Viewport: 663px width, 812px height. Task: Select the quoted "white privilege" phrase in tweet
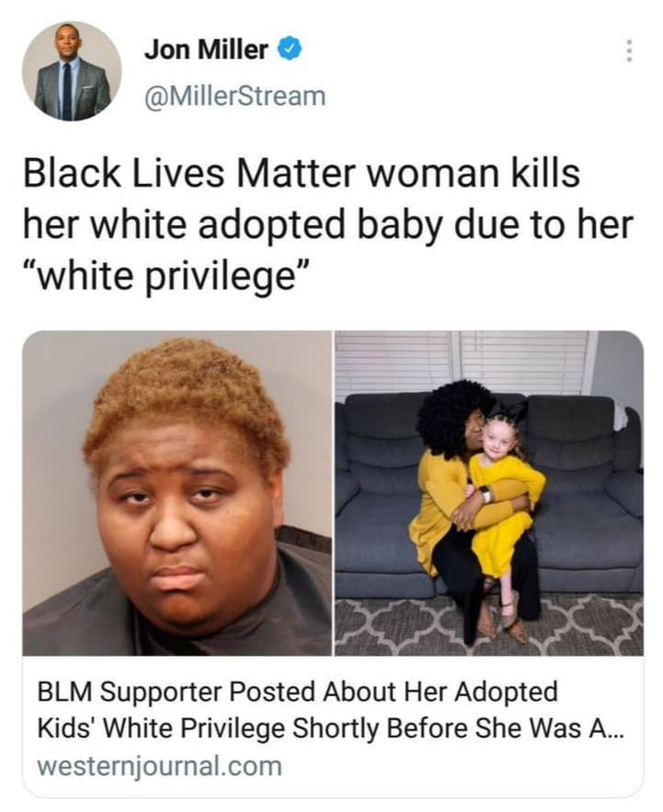tap(166, 276)
